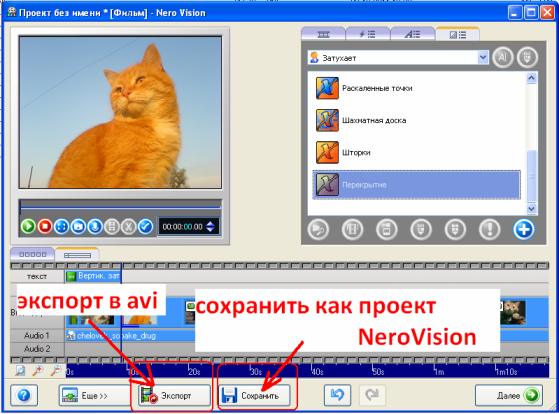Click the cat clip thumbnail at the timeline's right end
Screen dimensions: 559x414
pyautogui.click(x=513, y=312)
